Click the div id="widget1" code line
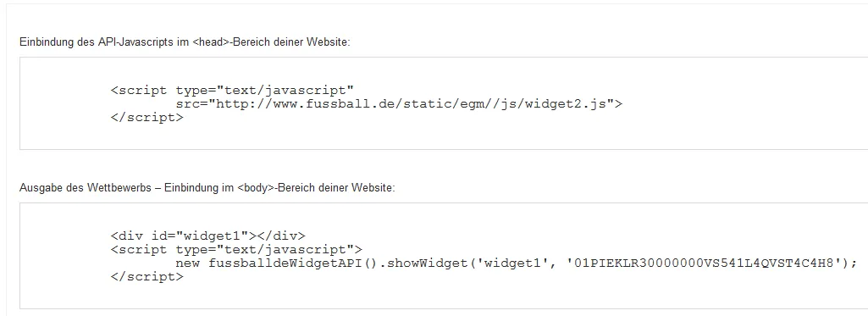Image resolution: width=868 pixels, height=316 pixels. [207, 236]
